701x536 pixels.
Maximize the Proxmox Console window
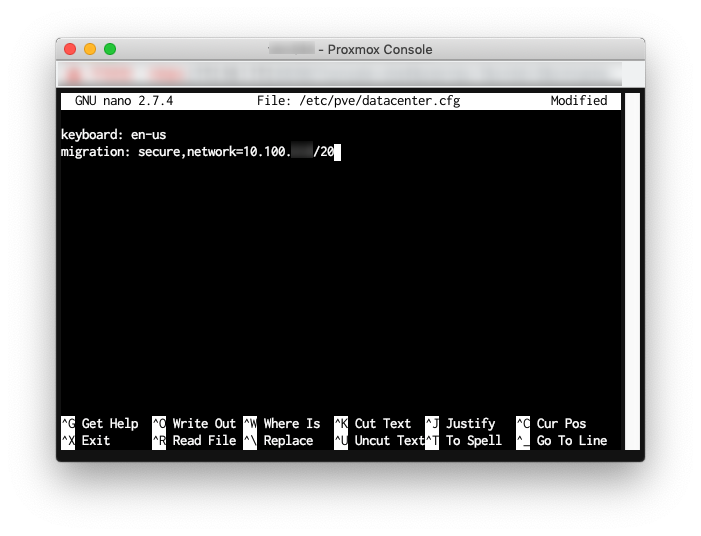[x=110, y=49]
